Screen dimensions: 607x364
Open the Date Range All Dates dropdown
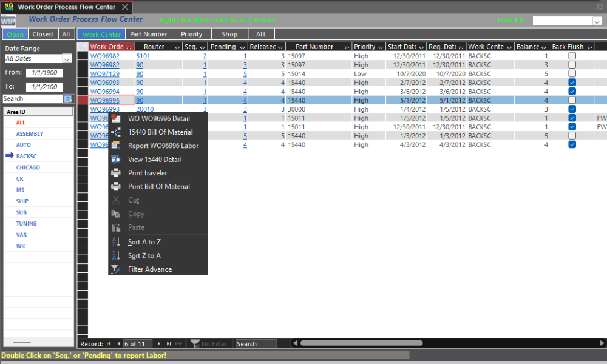point(67,59)
